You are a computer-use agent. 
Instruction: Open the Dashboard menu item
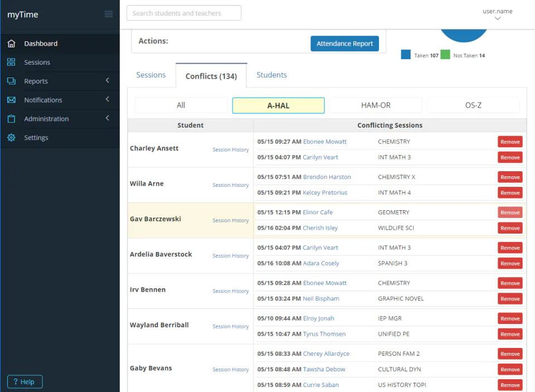pyautogui.click(x=60, y=43)
